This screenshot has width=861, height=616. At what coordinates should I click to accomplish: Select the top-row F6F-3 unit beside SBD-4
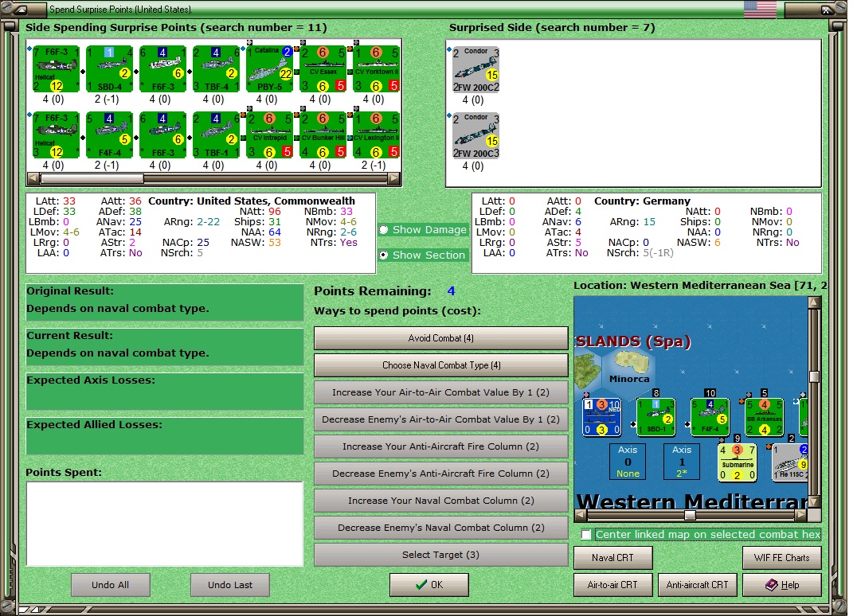tap(163, 68)
